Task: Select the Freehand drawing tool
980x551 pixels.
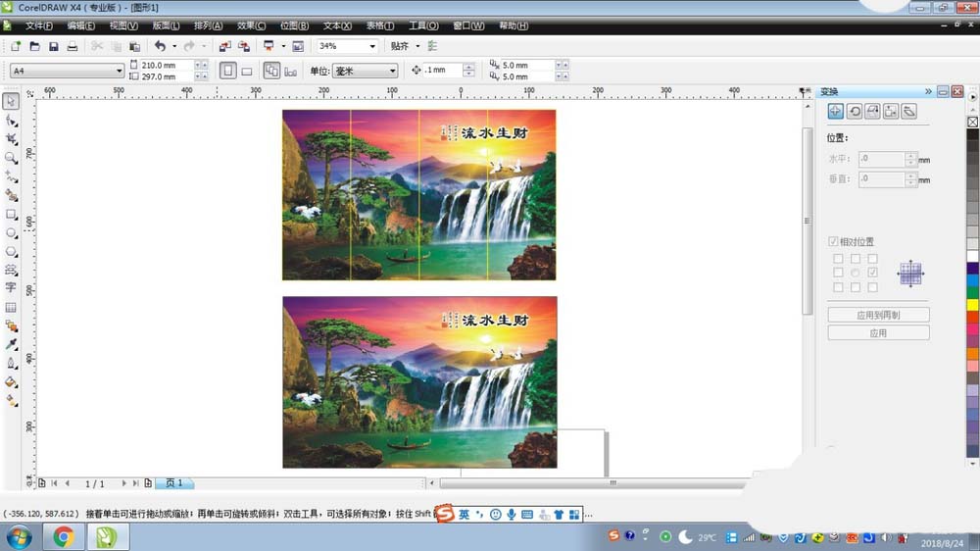Action: 11,176
